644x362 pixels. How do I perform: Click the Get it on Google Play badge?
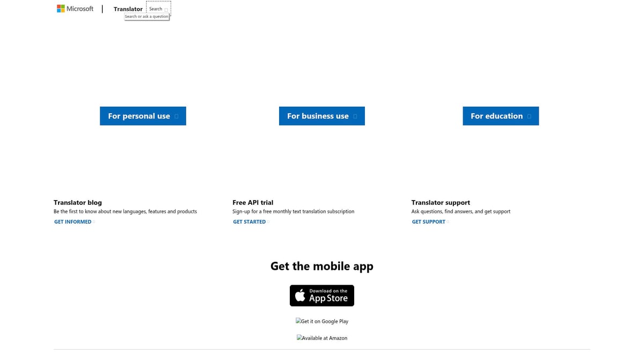321,321
